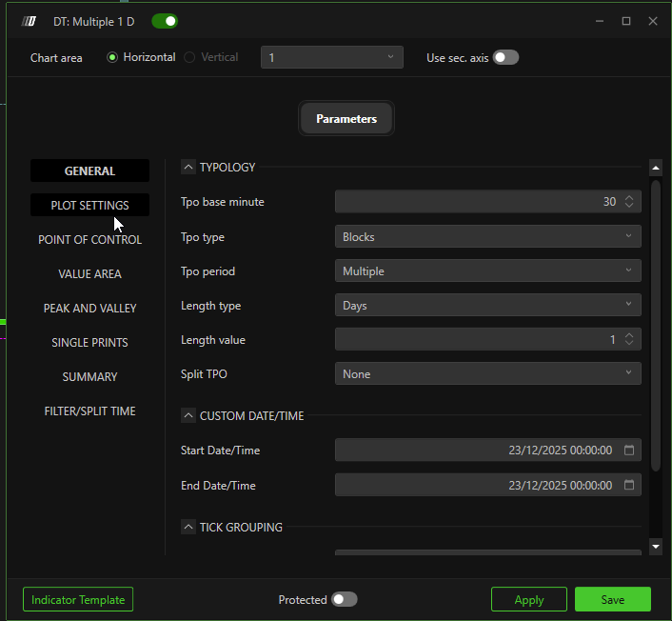672x621 pixels.
Task: Click the Save button
Action: point(612,599)
